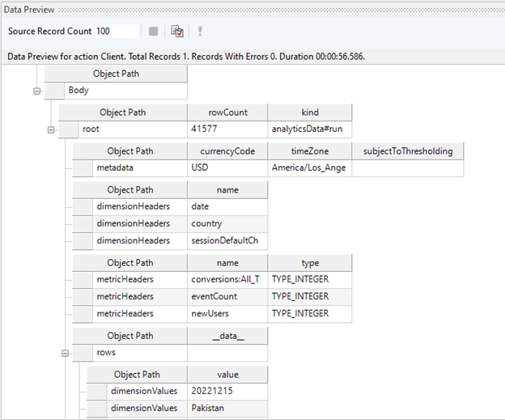Click the rowCount column header
Viewport: 505px width, 420px height.
227,112
